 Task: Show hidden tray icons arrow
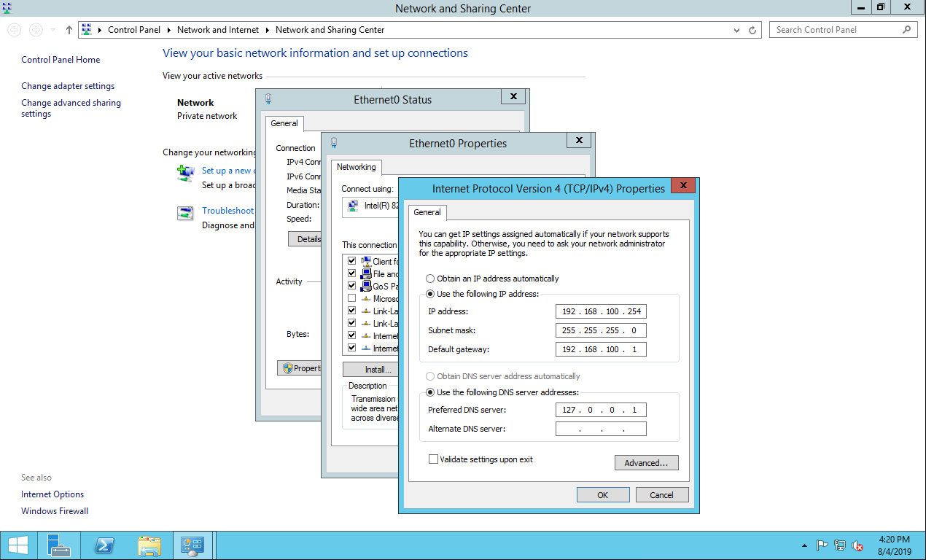pyautogui.click(x=804, y=545)
